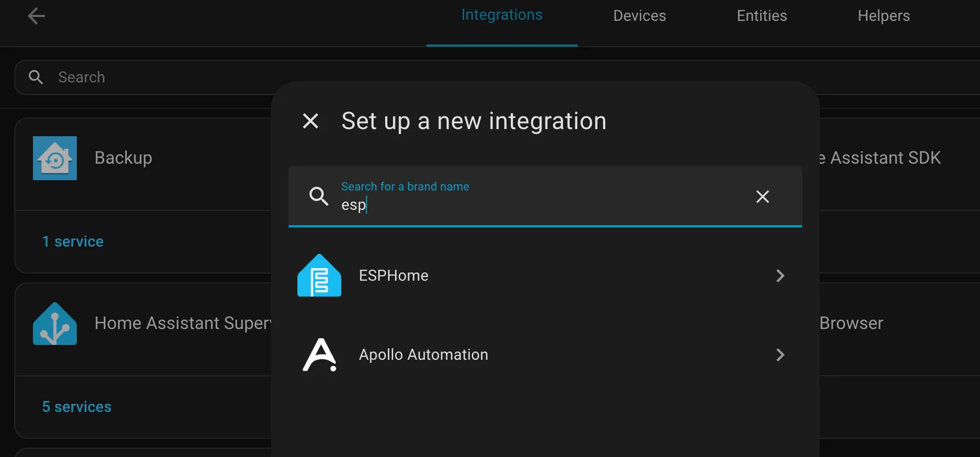Image resolution: width=980 pixels, height=457 pixels.
Task: Open the 5 services link
Action: click(x=77, y=407)
